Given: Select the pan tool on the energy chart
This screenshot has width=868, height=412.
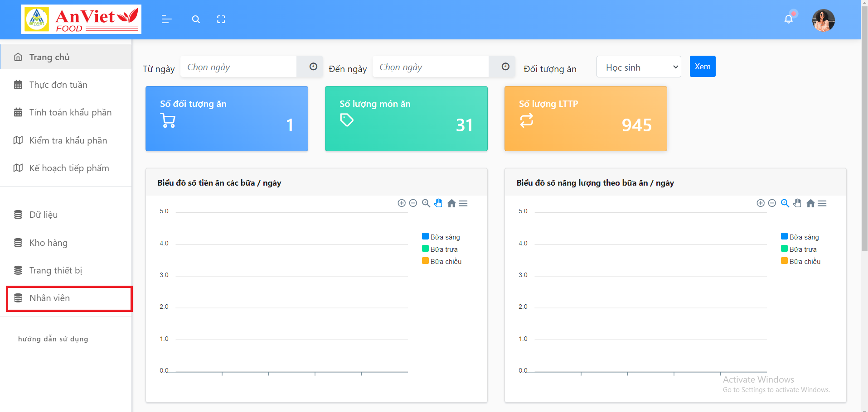Looking at the screenshot, I should [x=797, y=203].
